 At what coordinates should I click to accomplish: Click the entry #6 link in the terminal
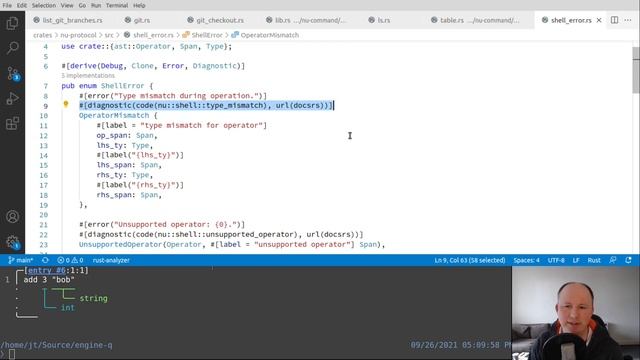[x=47, y=270]
